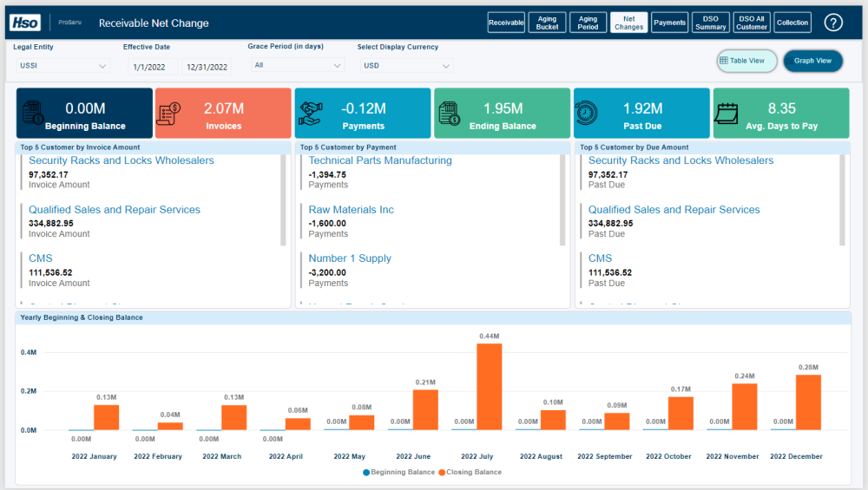Switch to Table View
868x490 pixels.
746,61
